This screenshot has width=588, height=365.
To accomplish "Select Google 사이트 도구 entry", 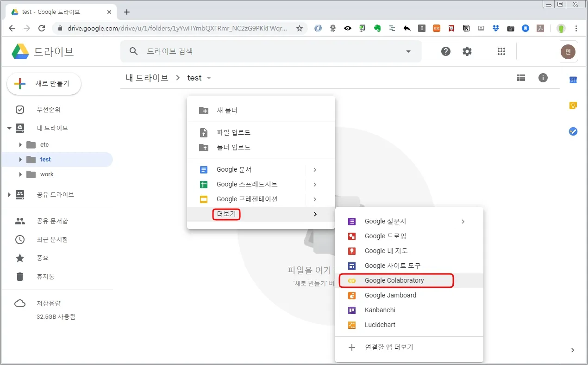I will (x=409, y=266).
